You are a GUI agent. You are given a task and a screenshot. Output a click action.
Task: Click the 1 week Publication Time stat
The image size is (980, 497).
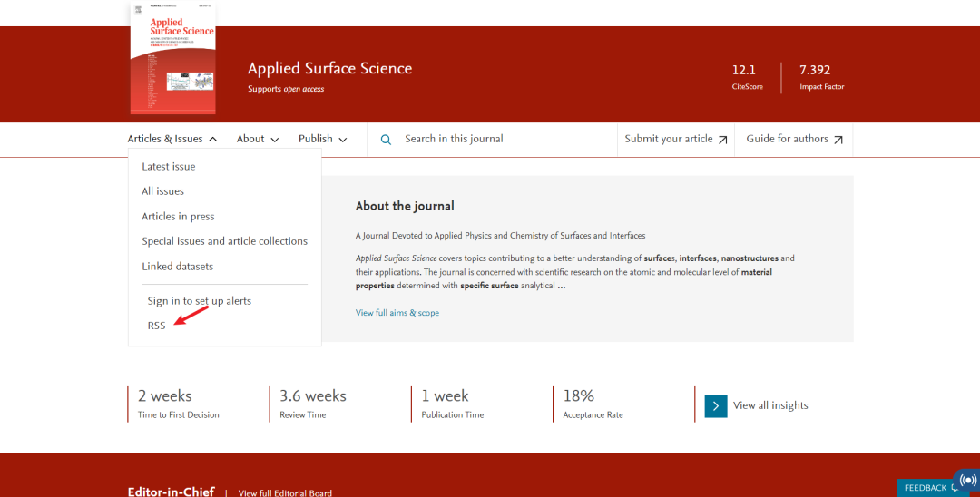[453, 404]
